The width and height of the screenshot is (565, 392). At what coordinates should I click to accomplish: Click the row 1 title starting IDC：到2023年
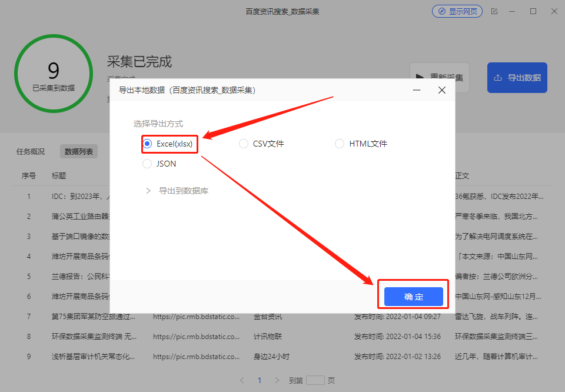click(x=81, y=197)
